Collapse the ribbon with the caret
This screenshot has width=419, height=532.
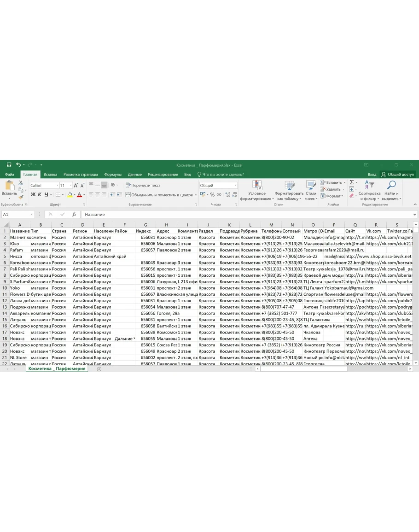click(x=415, y=205)
